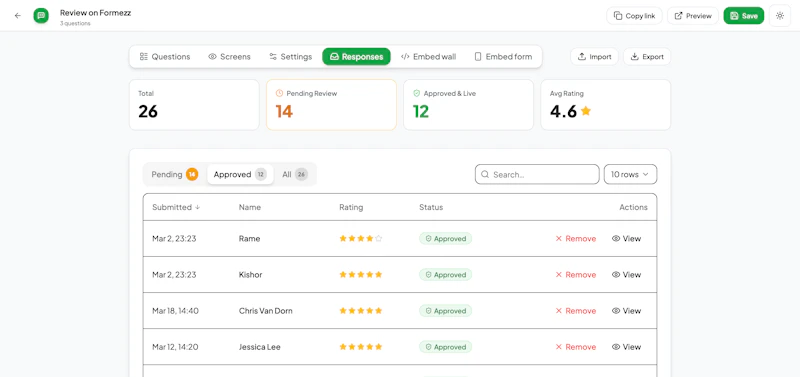
Task: Remove Chris Van Dorn's review
Action: [x=576, y=311]
